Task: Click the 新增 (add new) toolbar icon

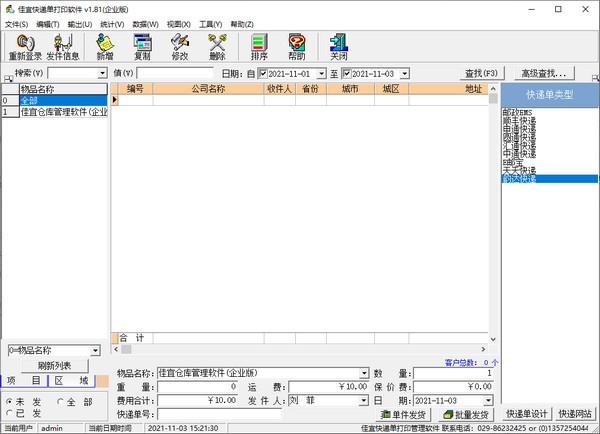Action: pos(105,47)
